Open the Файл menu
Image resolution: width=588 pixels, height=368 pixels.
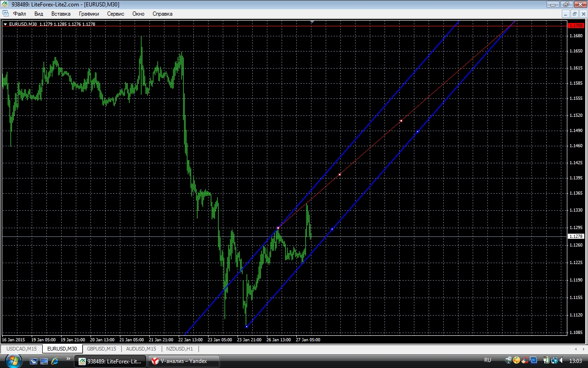[19, 14]
